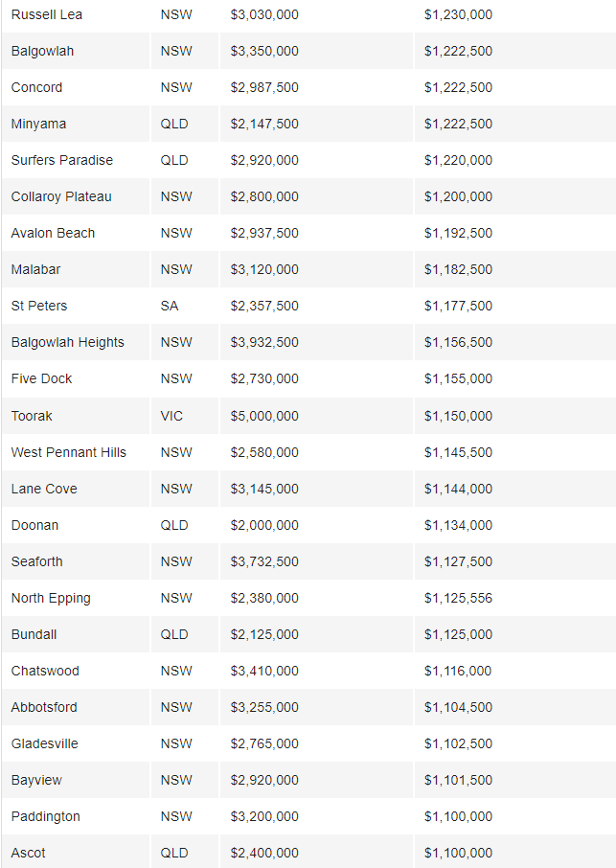Image resolution: width=616 pixels, height=868 pixels.
Task: Select Gladesville's $2,765,000 price
Action: pyautogui.click(x=264, y=743)
